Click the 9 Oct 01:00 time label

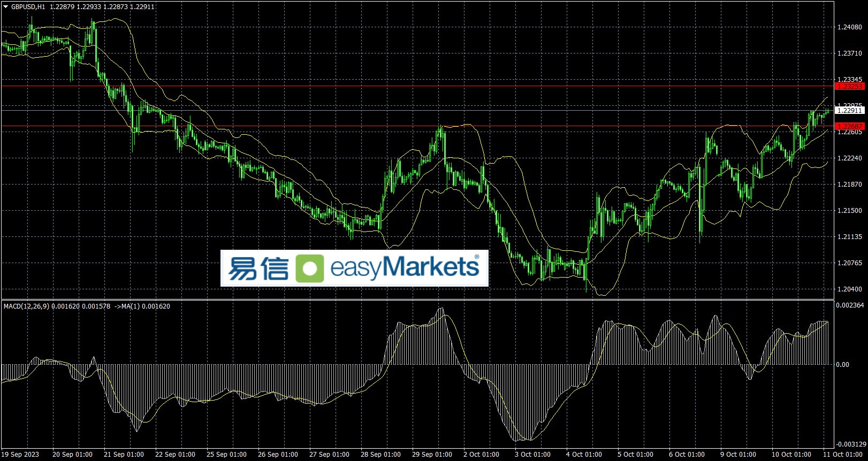click(738, 455)
